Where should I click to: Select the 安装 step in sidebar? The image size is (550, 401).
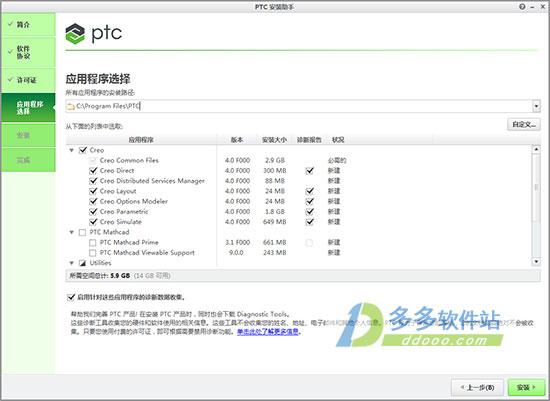click(28, 135)
